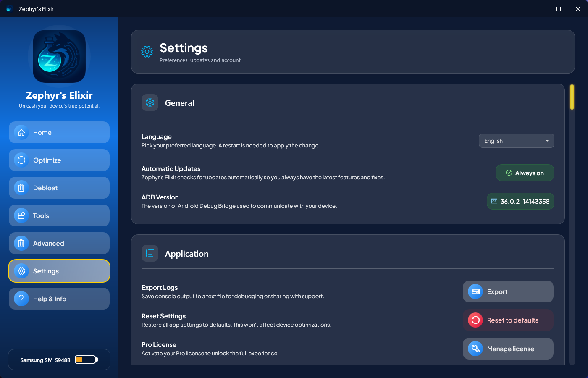
Task: Click the Zephyr's Elixir potion logo
Action: point(59,56)
